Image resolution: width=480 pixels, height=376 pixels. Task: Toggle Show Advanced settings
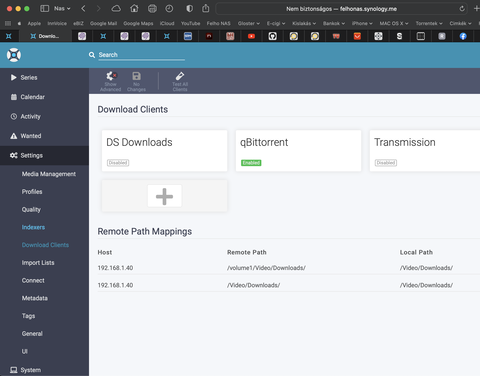[x=110, y=81]
